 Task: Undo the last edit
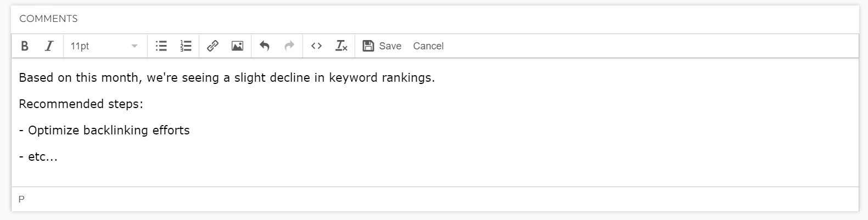pos(264,46)
